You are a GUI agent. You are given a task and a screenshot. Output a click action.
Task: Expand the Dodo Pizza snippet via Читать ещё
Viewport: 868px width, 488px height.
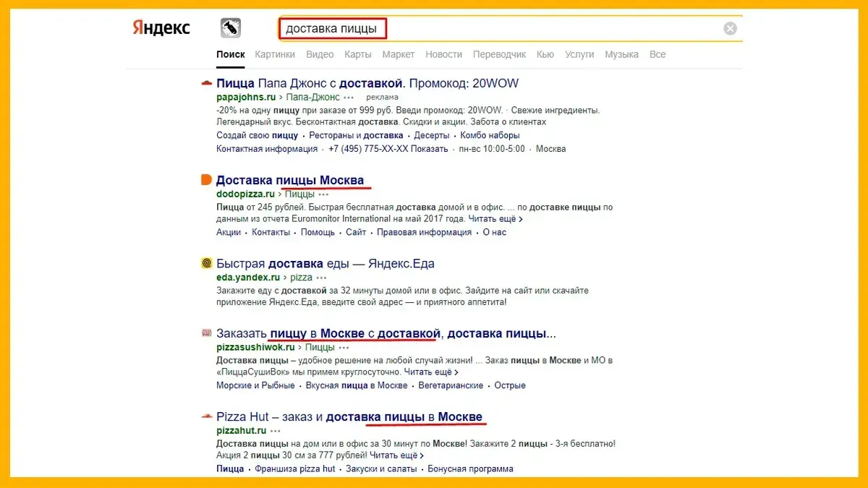pyautogui.click(x=495, y=218)
